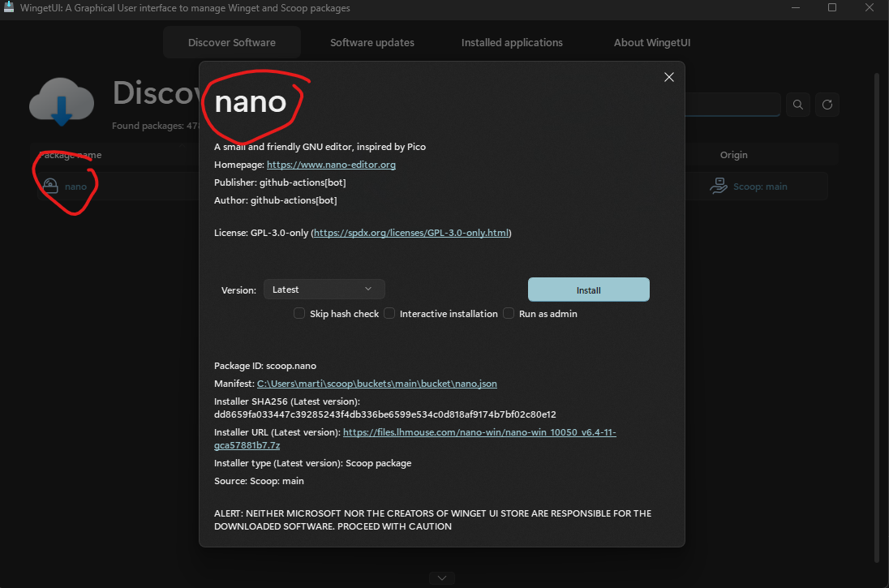Screen dimensions: 889x588
Task: Click the package search input field
Action: tap(732, 105)
